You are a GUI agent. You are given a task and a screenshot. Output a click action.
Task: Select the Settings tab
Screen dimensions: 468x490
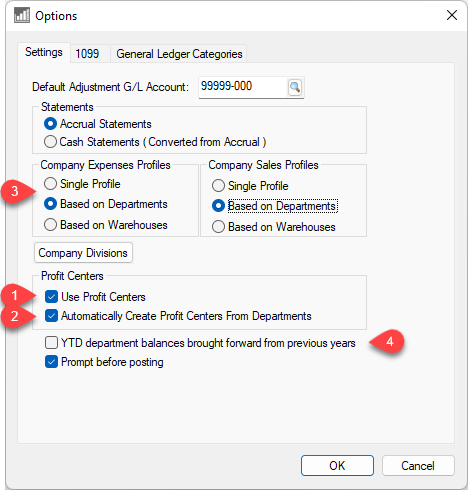click(x=44, y=52)
